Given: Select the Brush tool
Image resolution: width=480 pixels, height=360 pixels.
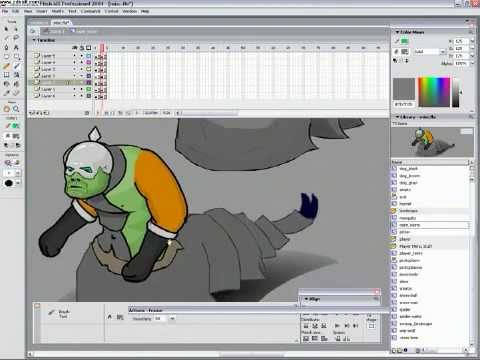Looking at the screenshot, I should pyautogui.click(x=16, y=66).
